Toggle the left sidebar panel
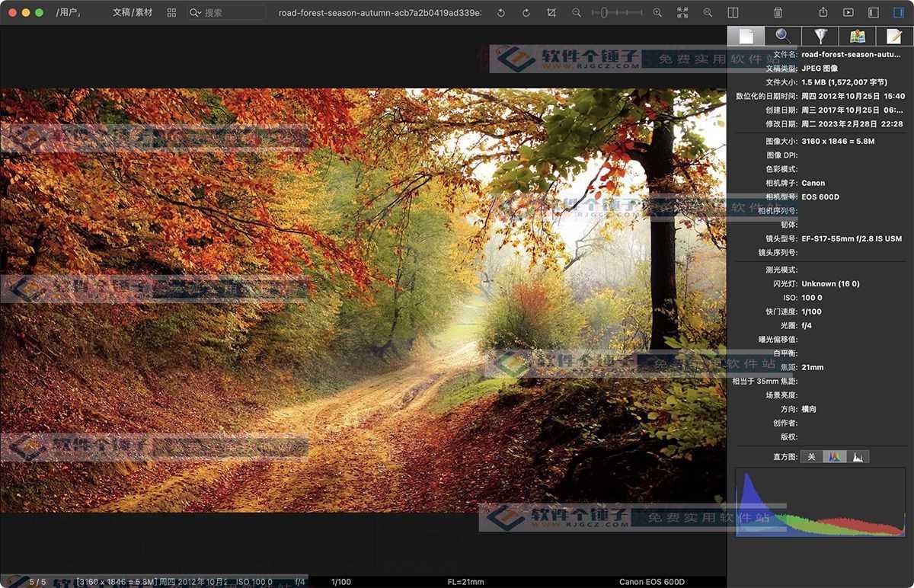The image size is (914, 588). coord(873,13)
